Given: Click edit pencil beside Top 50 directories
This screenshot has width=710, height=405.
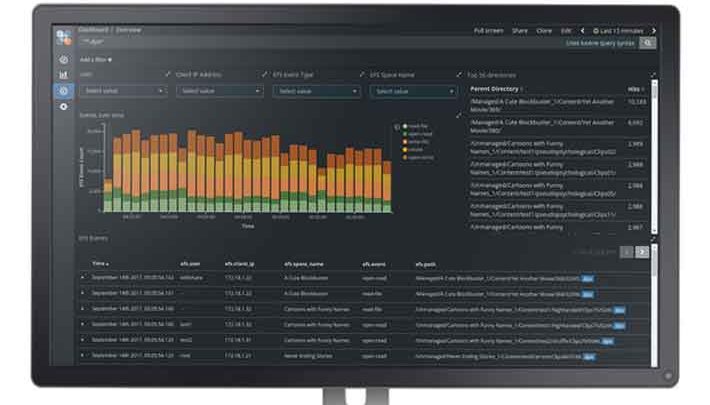Looking at the screenshot, I should [x=459, y=75].
